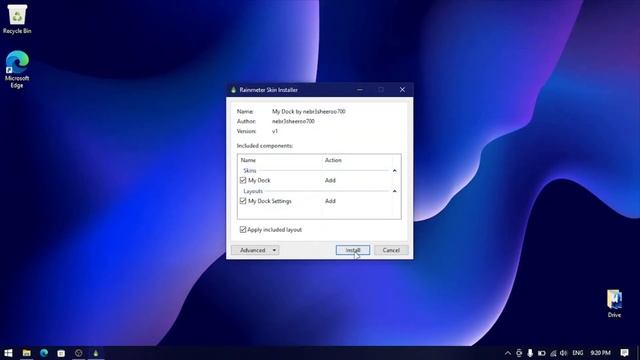Click the Add action for My Dock Settings
The height and width of the screenshot is (360, 640).
pyautogui.click(x=330, y=201)
